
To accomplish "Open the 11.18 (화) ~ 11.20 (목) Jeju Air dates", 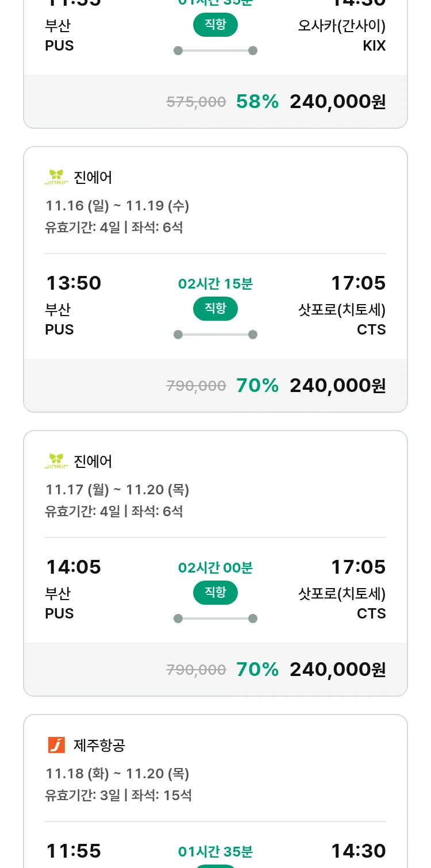I will [117, 773].
